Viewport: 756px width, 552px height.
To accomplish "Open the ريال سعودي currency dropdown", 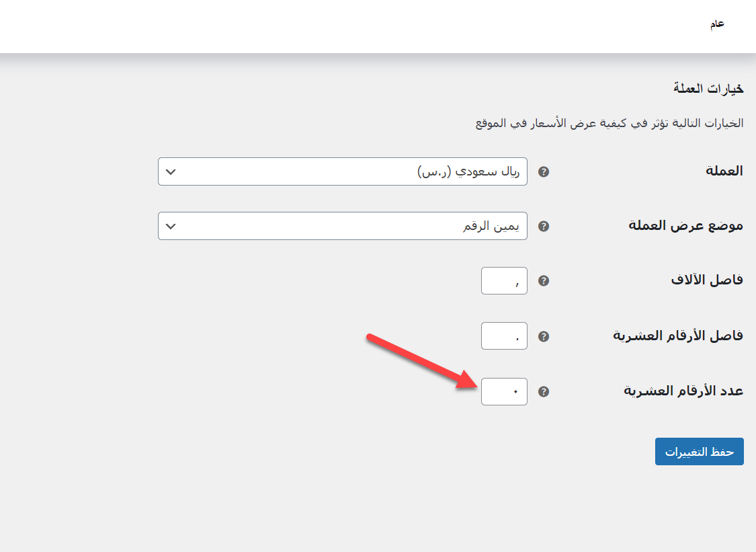I will (x=343, y=171).
